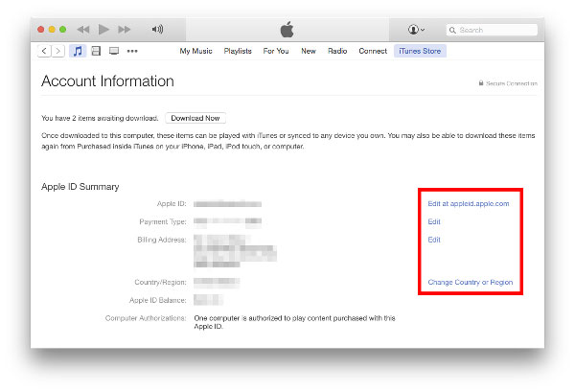Switch to the Movies film icon
This screenshot has width=575, height=392.
(x=96, y=51)
